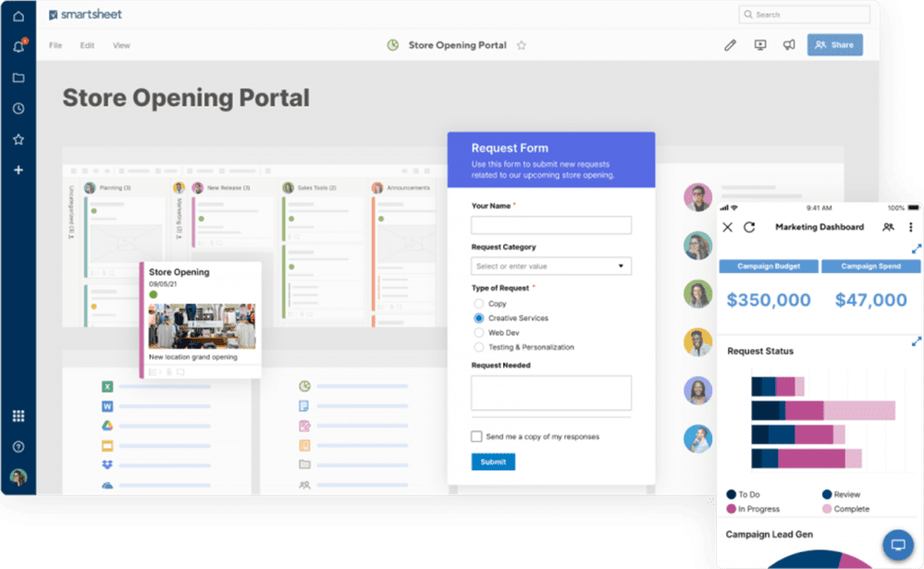Click the Dropbox file icon
This screenshot has height=569, width=924.
[x=107, y=464]
